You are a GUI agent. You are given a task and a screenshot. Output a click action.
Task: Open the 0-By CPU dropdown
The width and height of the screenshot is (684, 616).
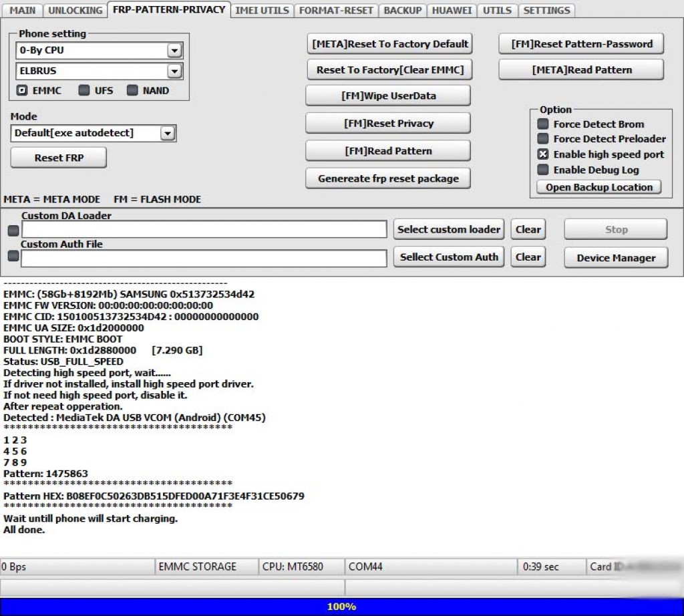174,51
